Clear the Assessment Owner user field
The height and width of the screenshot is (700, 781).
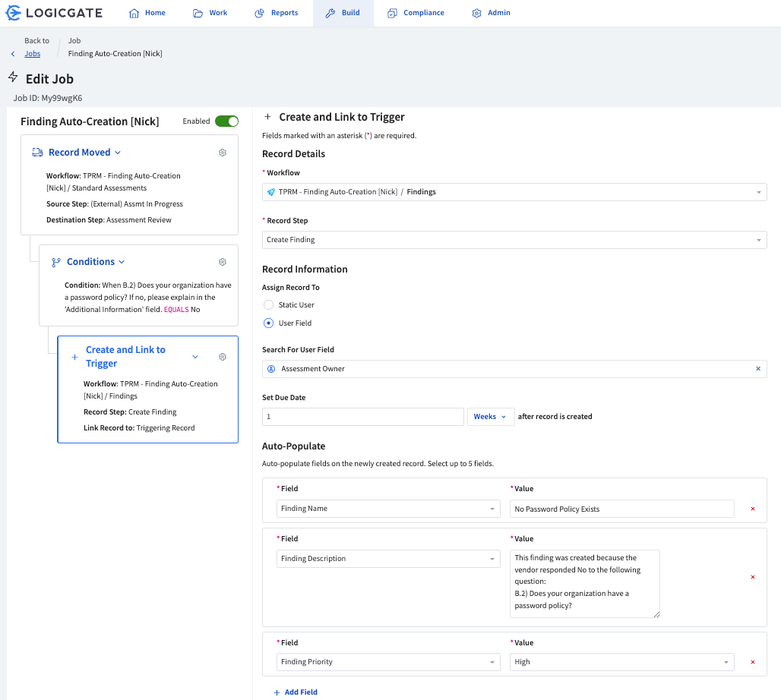point(757,369)
